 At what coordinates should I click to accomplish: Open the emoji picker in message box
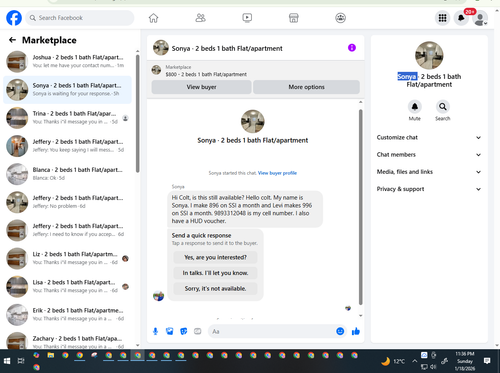pos(340,331)
